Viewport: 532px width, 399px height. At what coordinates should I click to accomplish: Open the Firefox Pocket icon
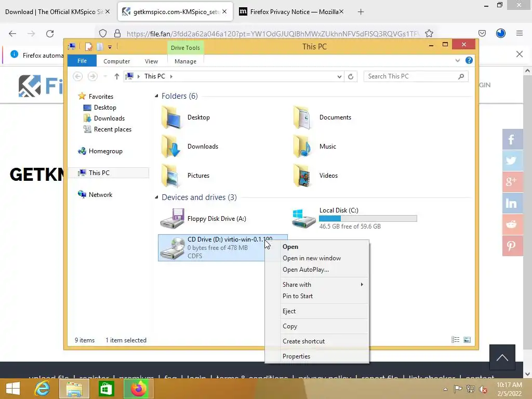coord(482,33)
